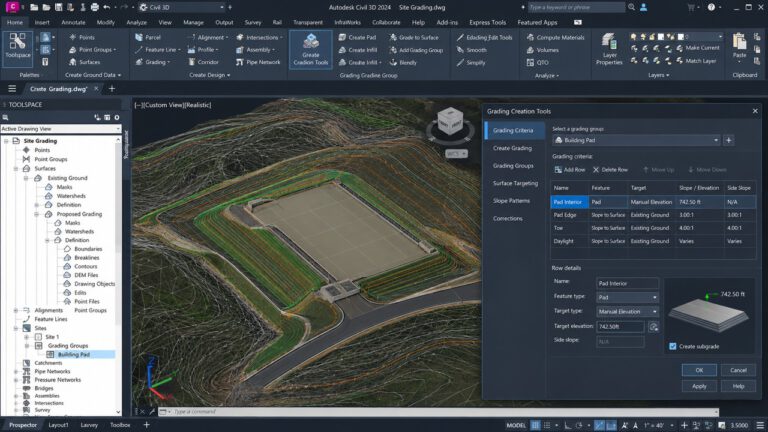768x432 pixels.
Task: Collapse the Existing Ground tree node
Action: [x=26, y=178]
